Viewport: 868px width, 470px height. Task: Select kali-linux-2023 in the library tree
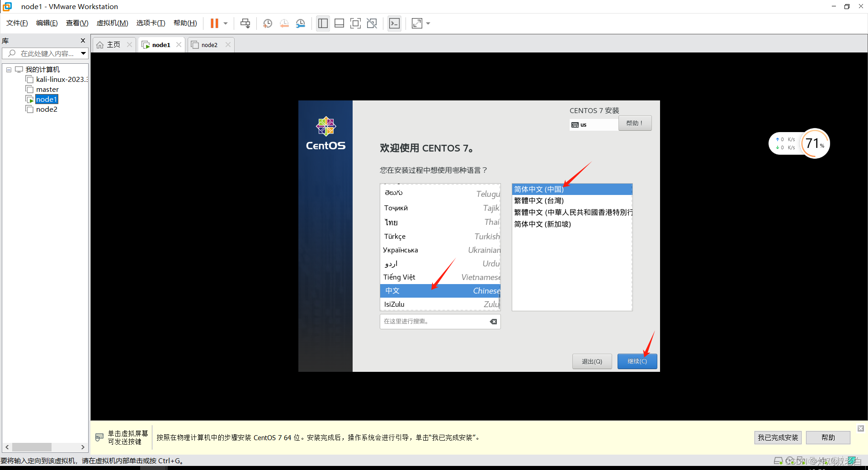(x=57, y=80)
